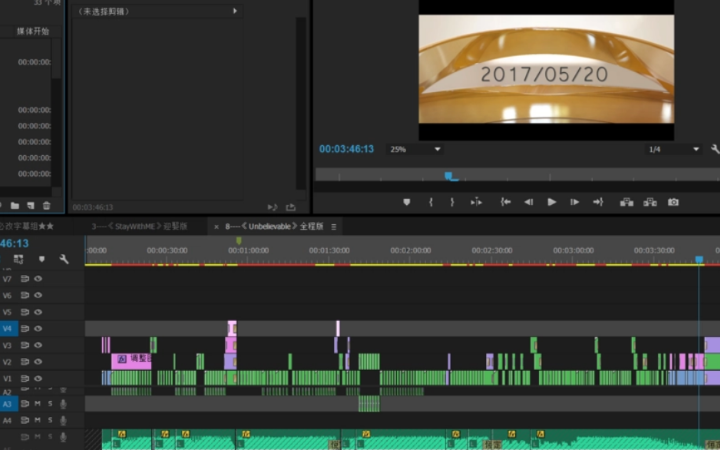Viewport: 720px width, 450px height.
Task: Toggle visibility of track V2
Action: coord(38,362)
